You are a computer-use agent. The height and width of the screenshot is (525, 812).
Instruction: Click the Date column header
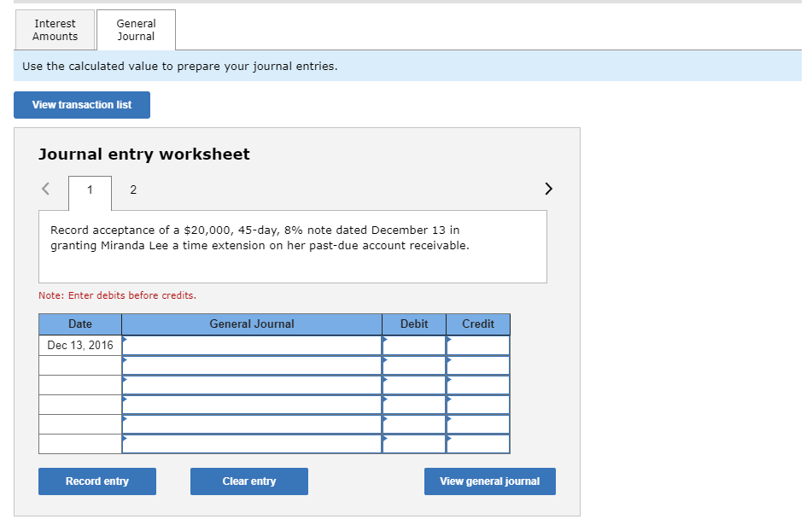click(80, 324)
